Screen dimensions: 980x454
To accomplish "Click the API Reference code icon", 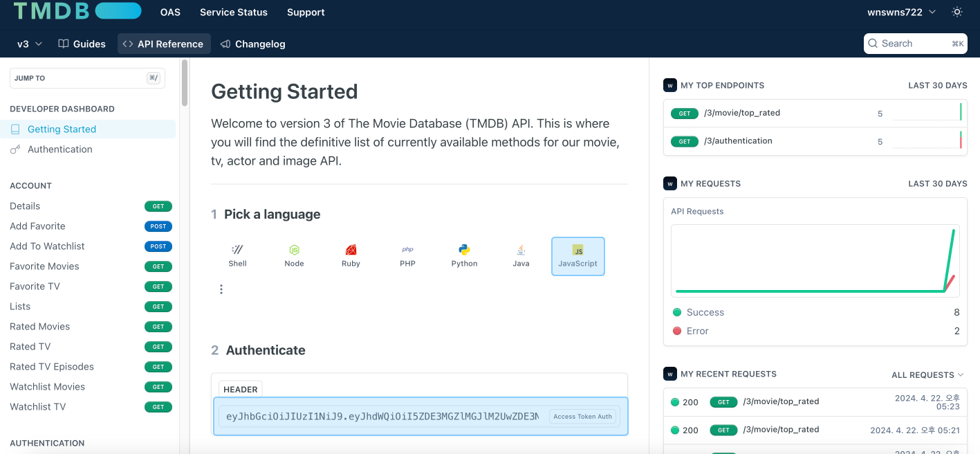I will (128, 44).
